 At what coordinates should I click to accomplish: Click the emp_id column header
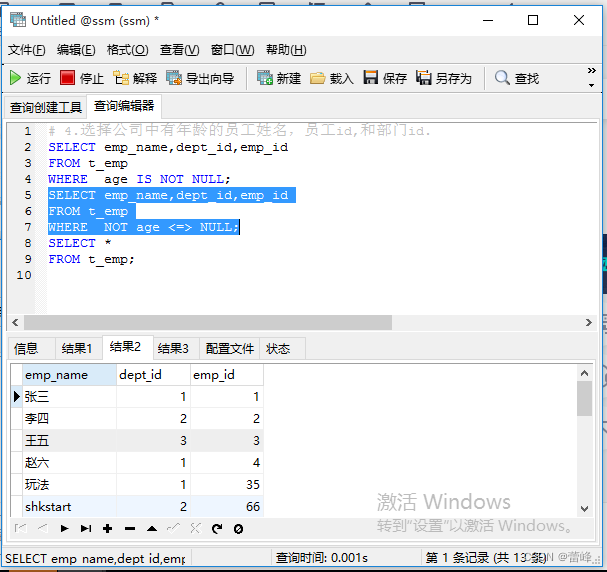[227, 375]
